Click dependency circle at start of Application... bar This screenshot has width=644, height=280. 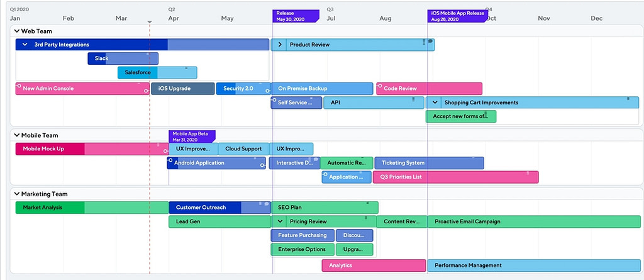click(325, 174)
